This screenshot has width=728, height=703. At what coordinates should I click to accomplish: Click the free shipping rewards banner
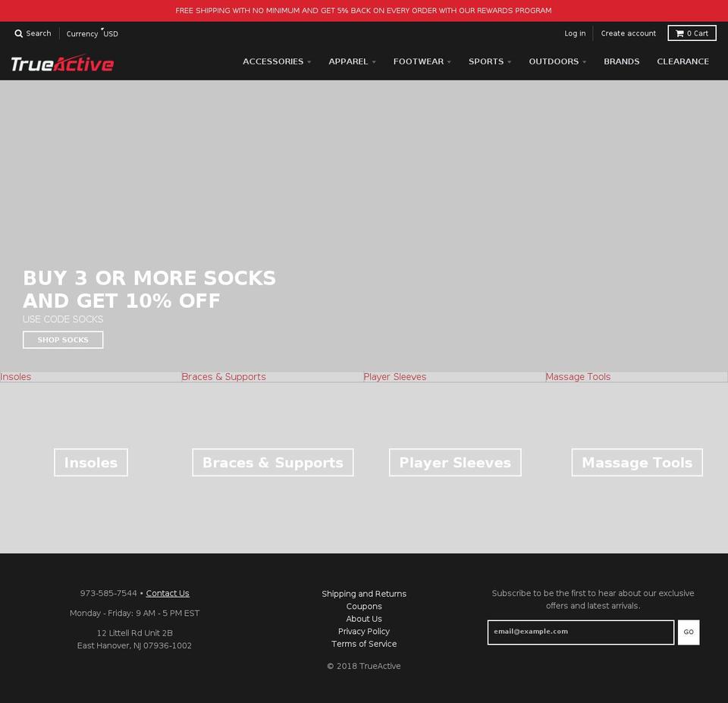(363, 10)
